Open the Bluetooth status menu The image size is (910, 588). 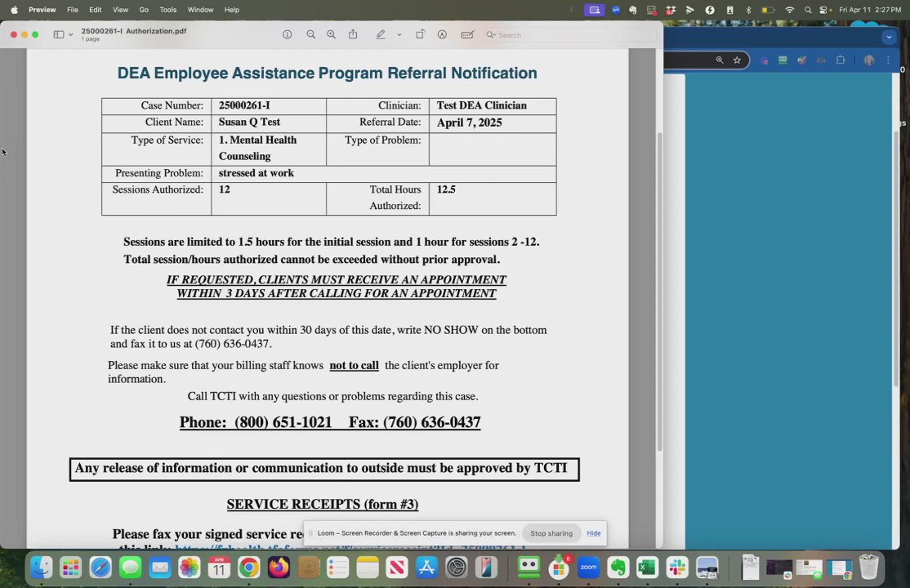point(748,10)
